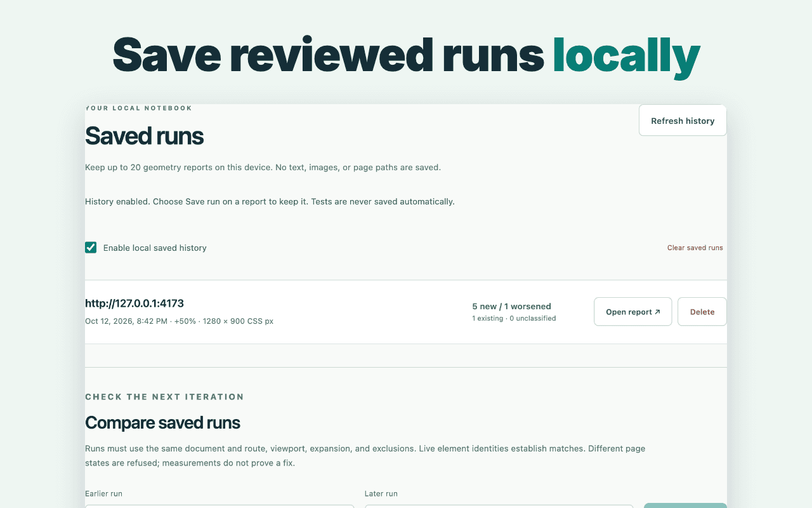812x508 pixels.
Task: Click the Refresh history button
Action: (683, 121)
